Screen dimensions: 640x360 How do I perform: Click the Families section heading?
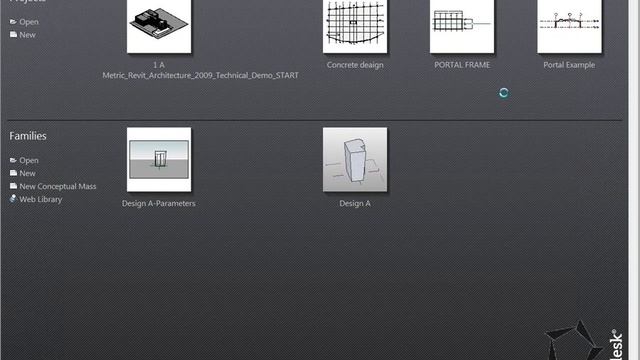click(x=28, y=136)
